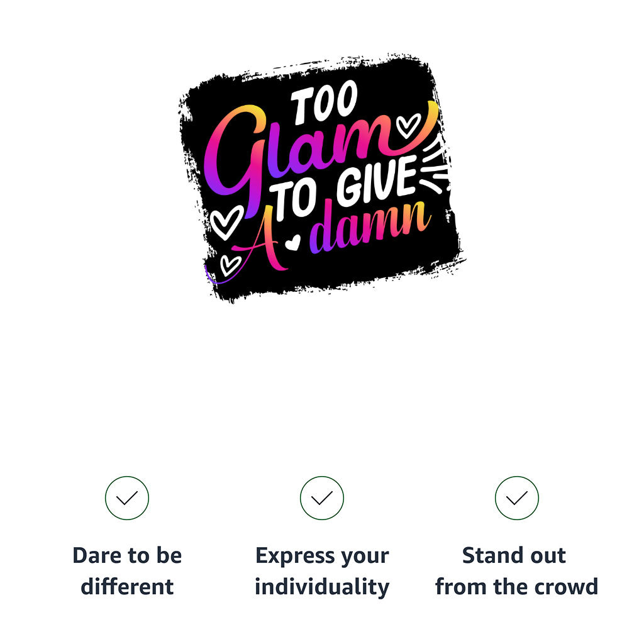The height and width of the screenshot is (644, 644).
Task: Select the "Dare to be different" text
Action: (127, 571)
